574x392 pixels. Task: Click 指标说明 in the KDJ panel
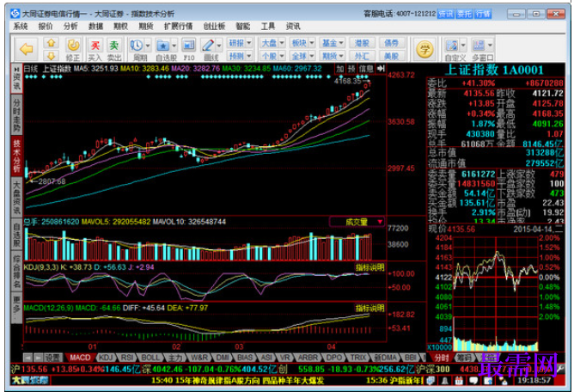(x=370, y=267)
